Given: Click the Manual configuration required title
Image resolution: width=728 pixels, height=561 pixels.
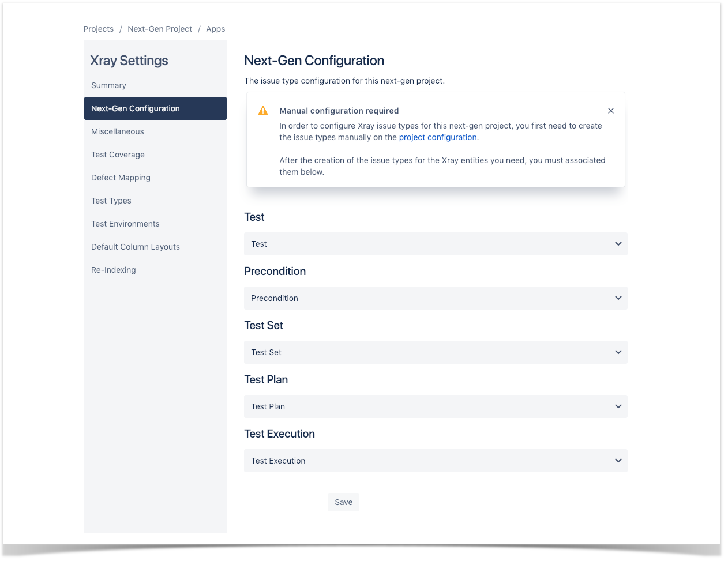Looking at the screenshot, I should pos(339,111).
